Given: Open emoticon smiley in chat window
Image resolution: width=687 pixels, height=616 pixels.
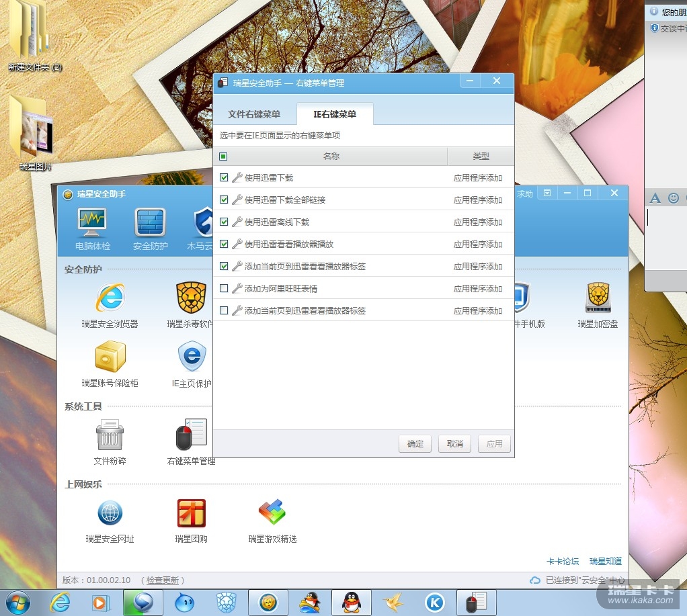Looking at the screenshot, I should coord(674,198).
